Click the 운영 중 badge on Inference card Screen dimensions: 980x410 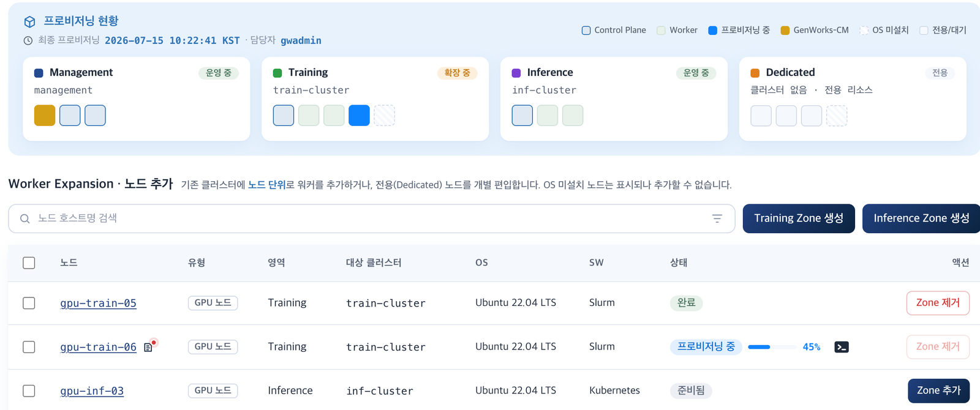point(696,73)
